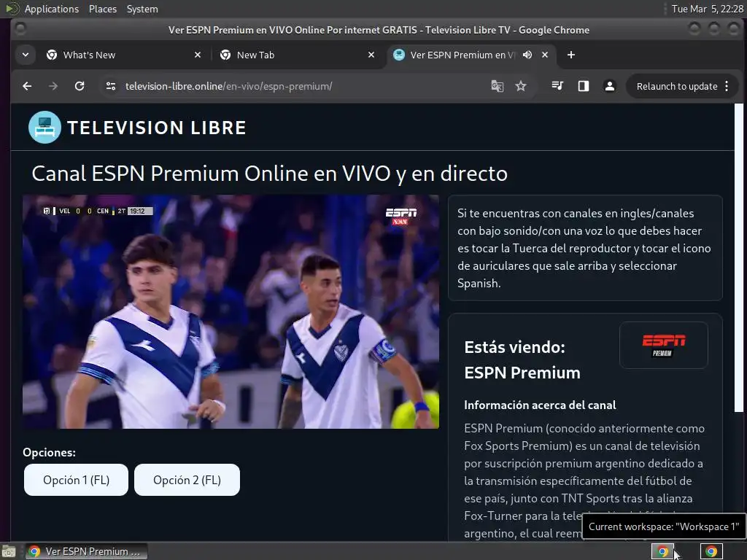The image size is (747, 560).
Task: Open the translate page icon
Action: [497, 86]
